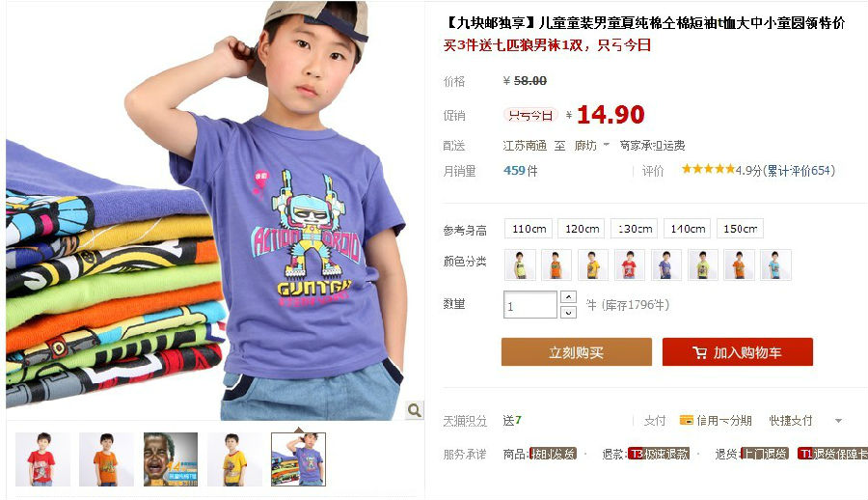Select the 150cm height option
Screen dimensions: 868x500
coord(740,229)
